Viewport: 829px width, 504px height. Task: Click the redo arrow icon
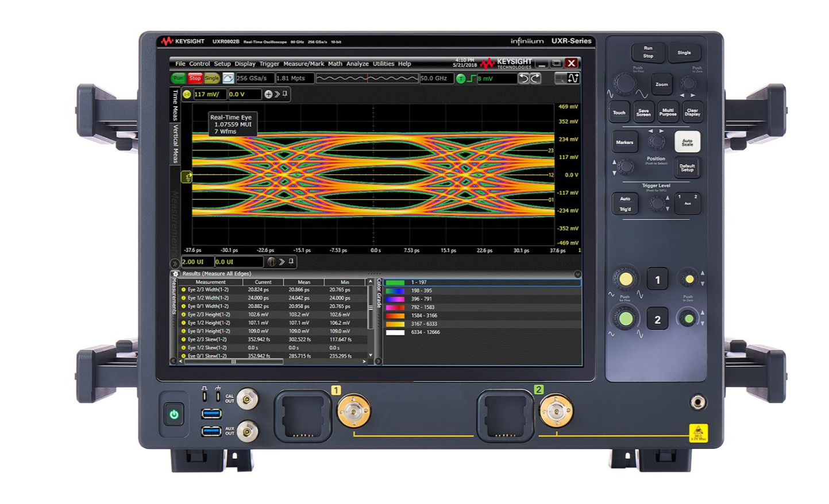(x=534, y=79)
